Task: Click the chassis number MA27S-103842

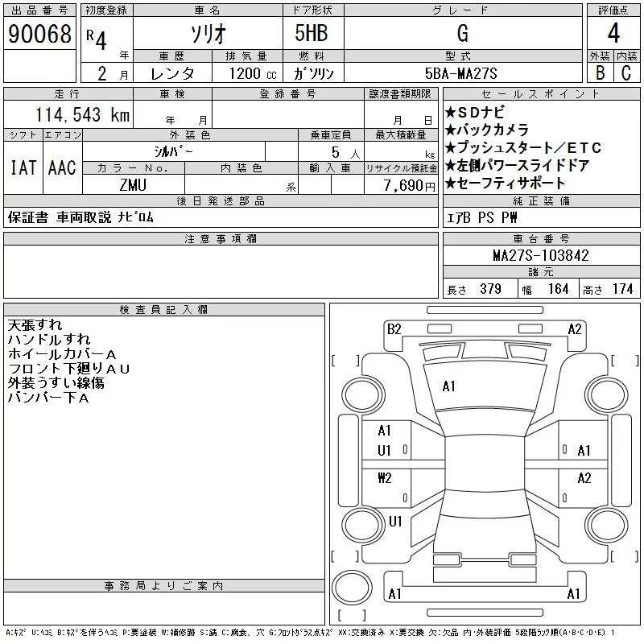Action: point(540,256)
